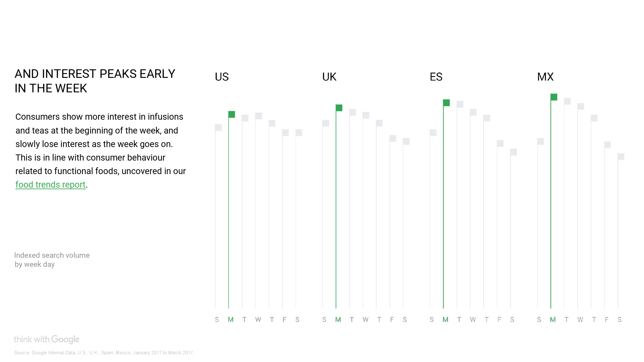Click the Tuesday marker in the MX chart
Screen dimensions: 644x362
(567, 101)
